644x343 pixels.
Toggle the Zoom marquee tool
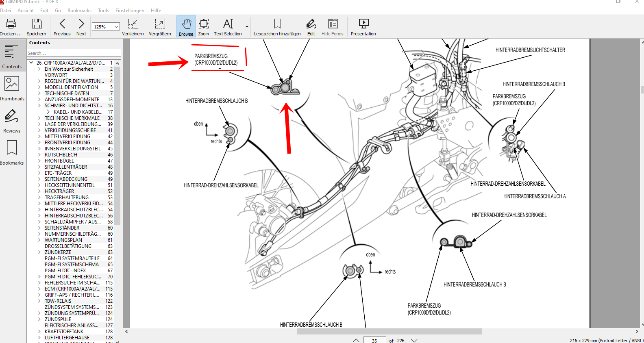click(203, 24)
